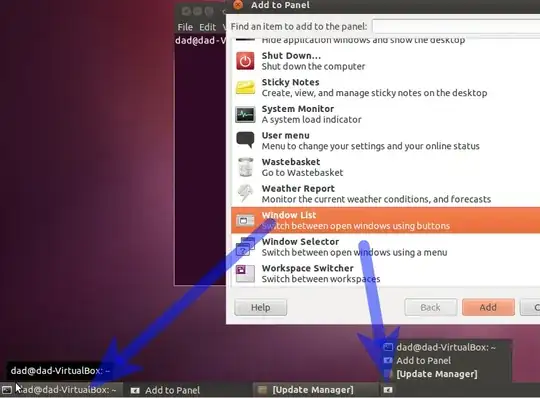540x398 pixels.
Task: Select the Weather Report storm icon
Action: 245,193
